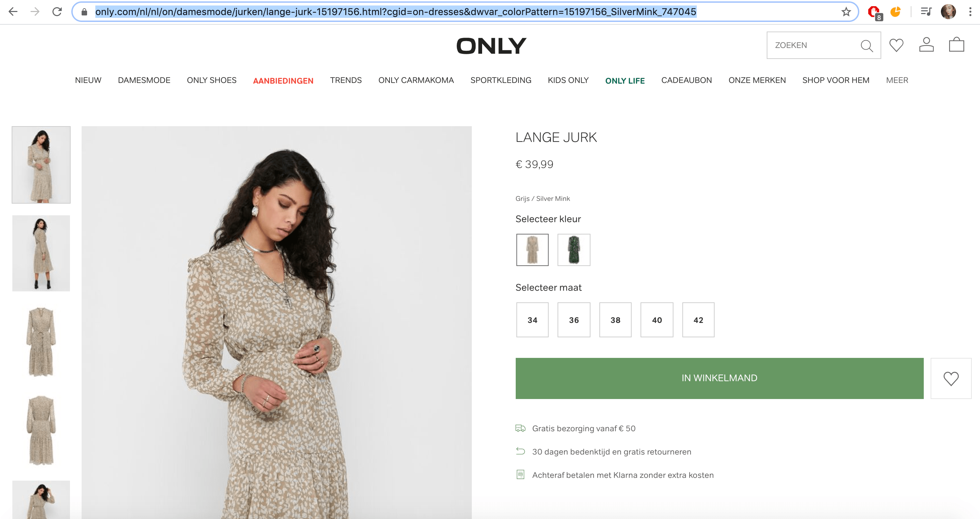Open the wishlist heart in header

click(896, 45)
